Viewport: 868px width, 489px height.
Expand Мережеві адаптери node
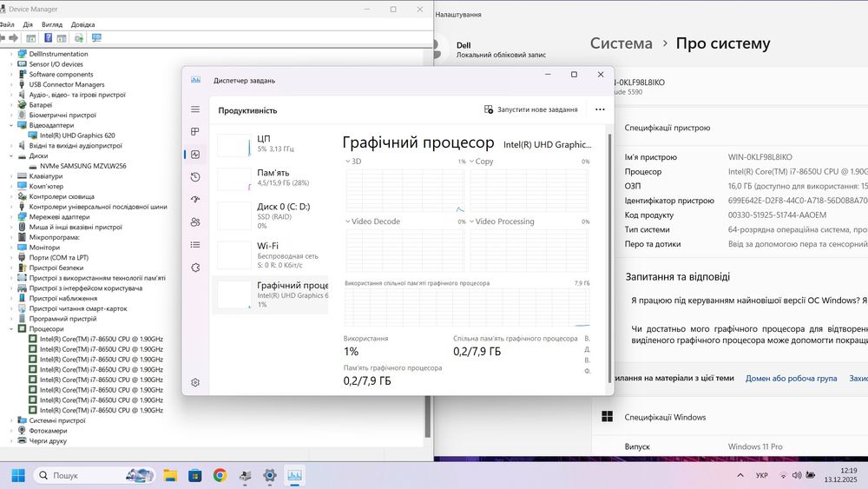point(11,217)
